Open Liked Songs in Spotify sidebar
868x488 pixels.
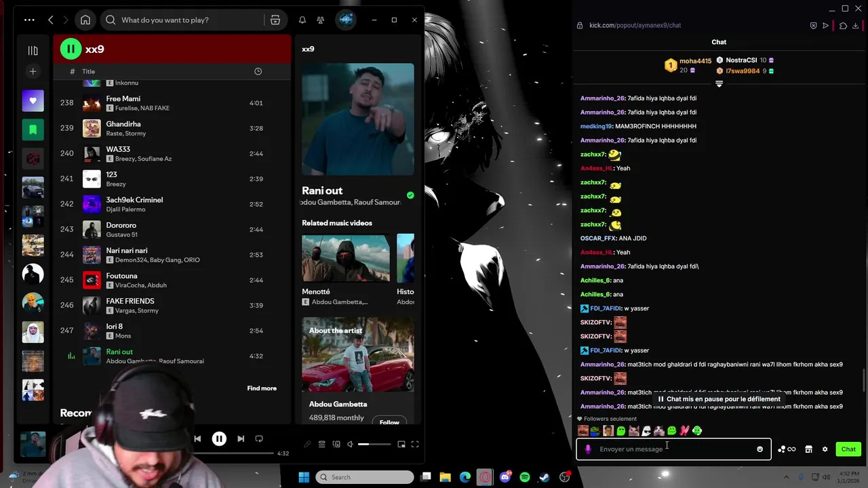[x=33, y=101]
